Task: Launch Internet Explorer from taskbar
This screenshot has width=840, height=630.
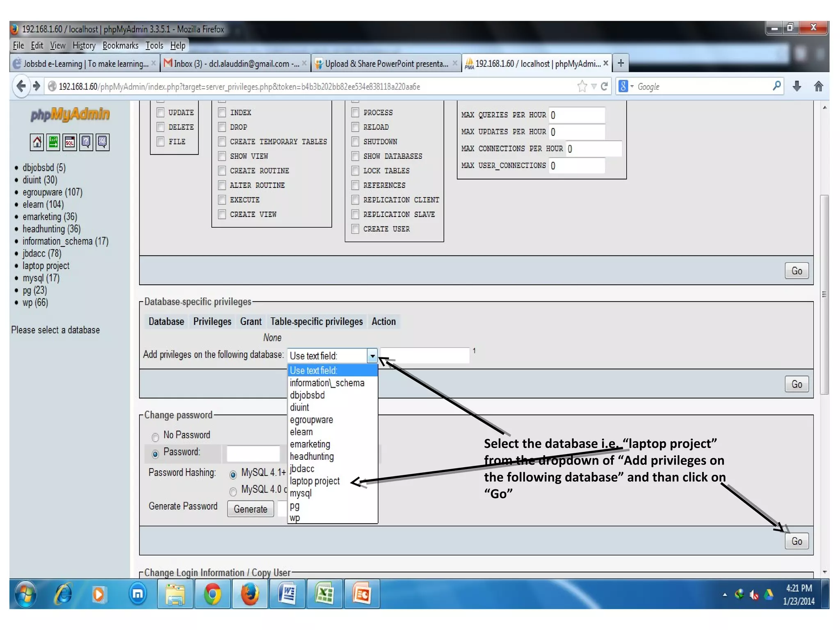Action: (x=64, y=594)
